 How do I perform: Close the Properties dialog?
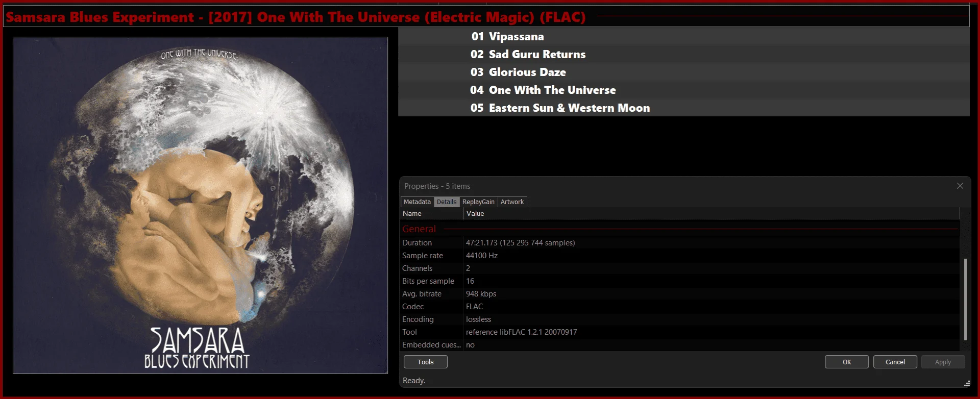point(960,186)
